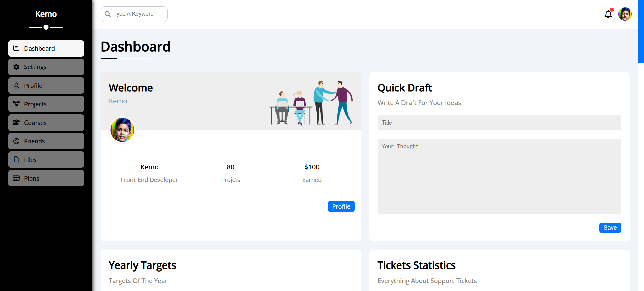Viewport: 644px width, 291px height.
Task: Click the "Quick Draft" heading
Action: (x=405, y=88)
